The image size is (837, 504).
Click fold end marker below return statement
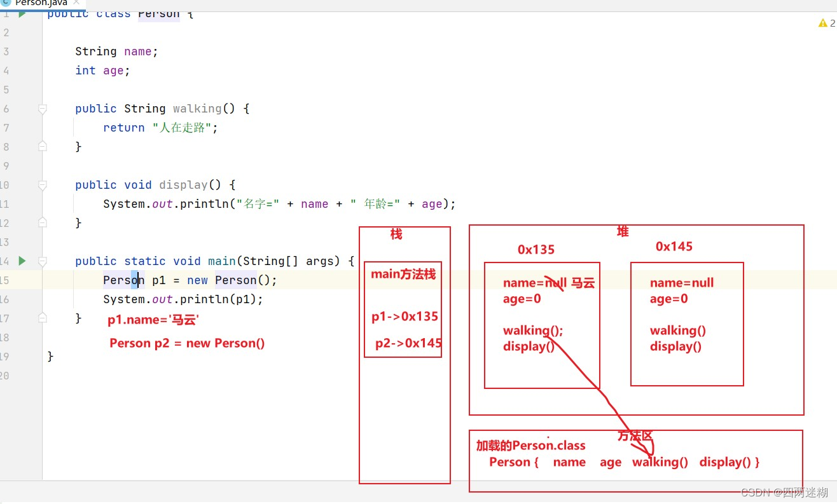[43, 146]
